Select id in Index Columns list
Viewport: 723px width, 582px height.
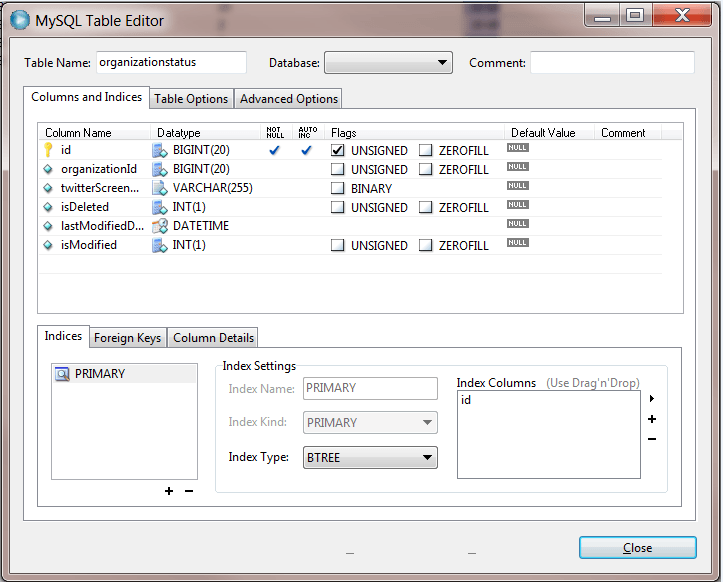coord(466,400)
